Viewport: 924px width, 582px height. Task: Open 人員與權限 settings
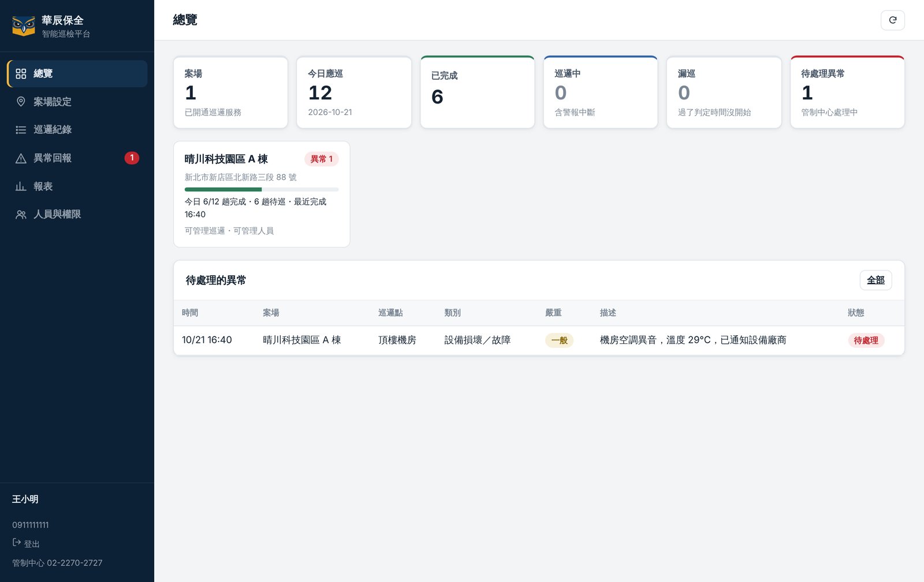point(77,214)
